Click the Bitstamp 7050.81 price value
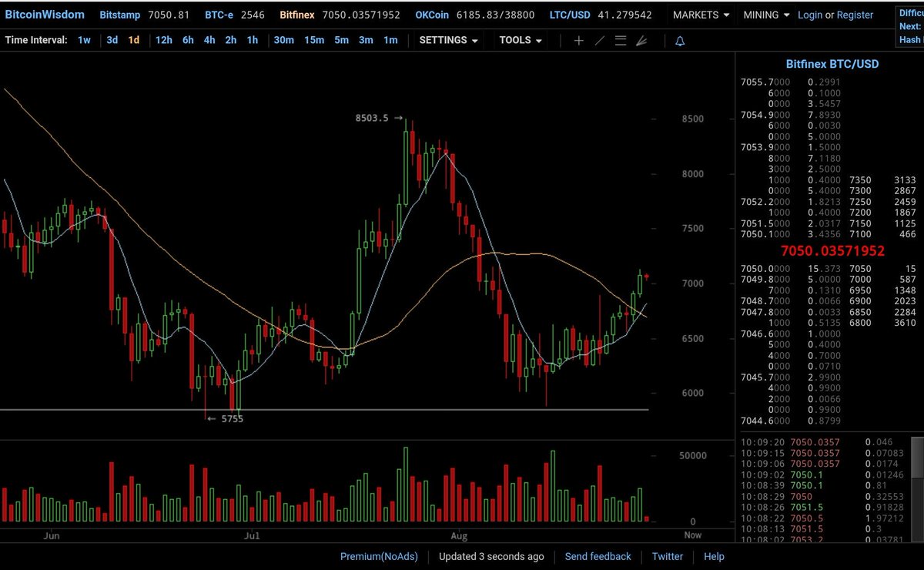 click(x=169, y=15)
